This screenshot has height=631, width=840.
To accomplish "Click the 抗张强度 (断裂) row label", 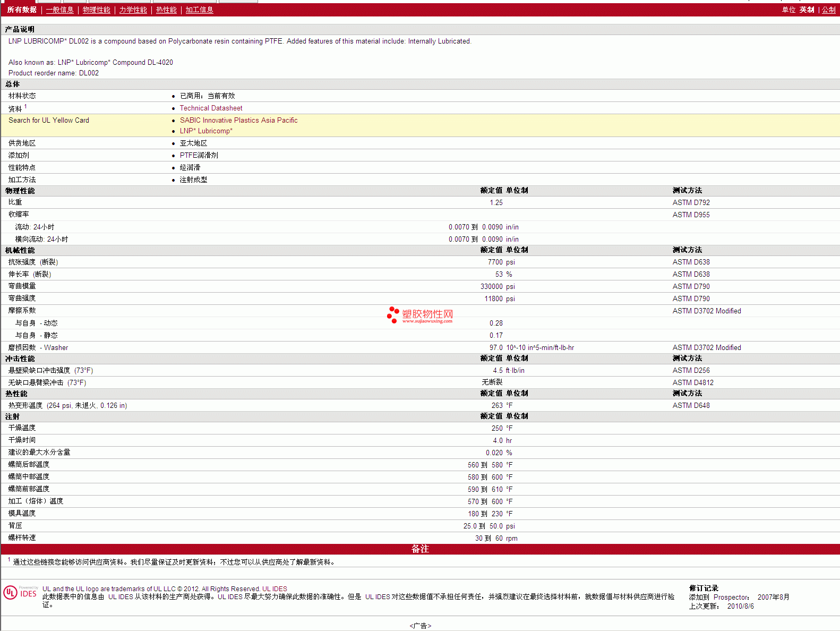I will coord(33,262).
